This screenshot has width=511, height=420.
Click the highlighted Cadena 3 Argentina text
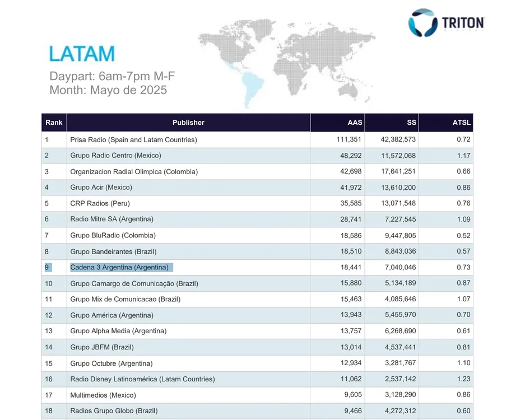tap(119, 268)
